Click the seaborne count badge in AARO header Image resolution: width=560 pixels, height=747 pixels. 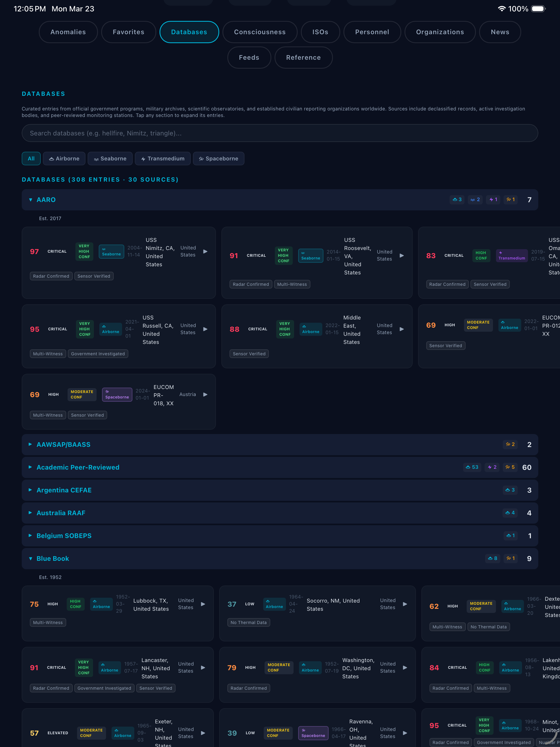[475, 200]
